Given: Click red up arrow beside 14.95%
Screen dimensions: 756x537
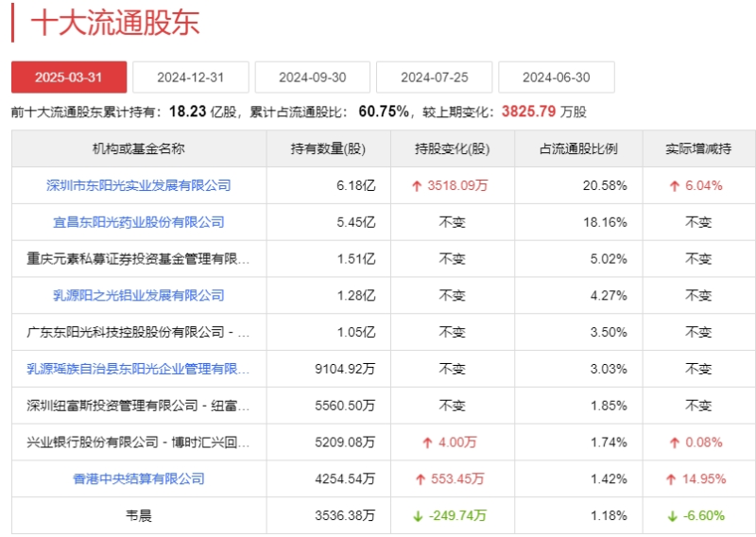Looking at the screenshot, I should click(x=674, y=479).
